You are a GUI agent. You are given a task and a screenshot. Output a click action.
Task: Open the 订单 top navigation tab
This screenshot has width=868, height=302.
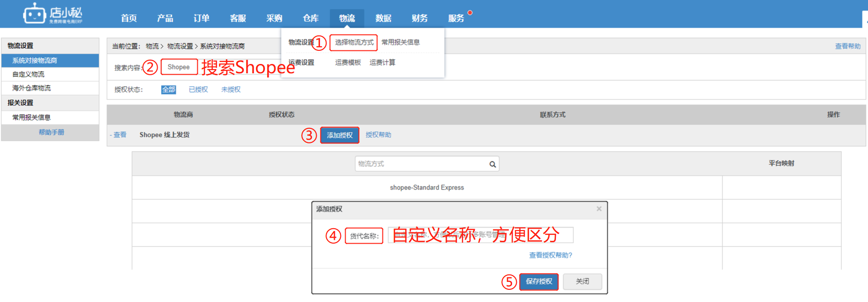pyautogui.click(x=201, y=18)
